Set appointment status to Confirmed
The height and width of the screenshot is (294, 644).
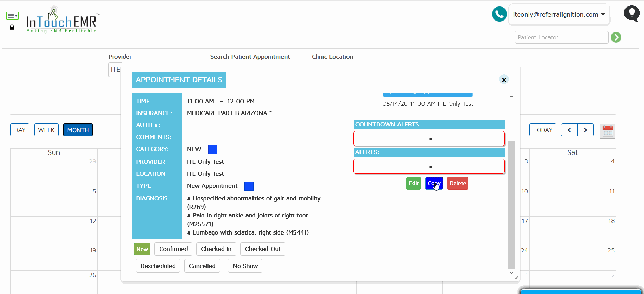point(173,249)
